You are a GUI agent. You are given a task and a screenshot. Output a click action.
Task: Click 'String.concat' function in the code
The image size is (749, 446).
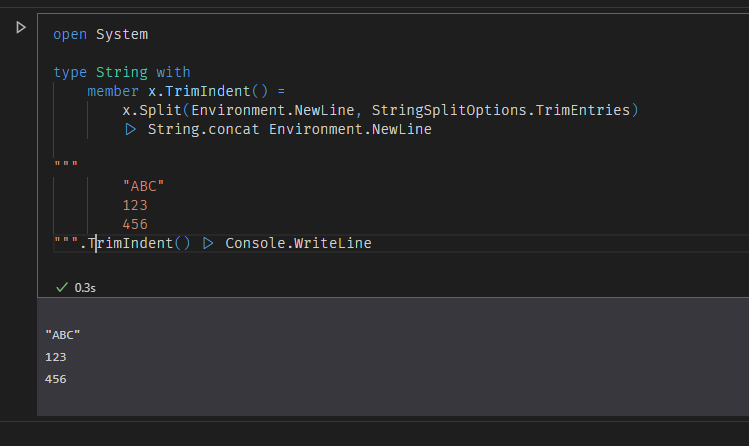[x=203, y=129]
